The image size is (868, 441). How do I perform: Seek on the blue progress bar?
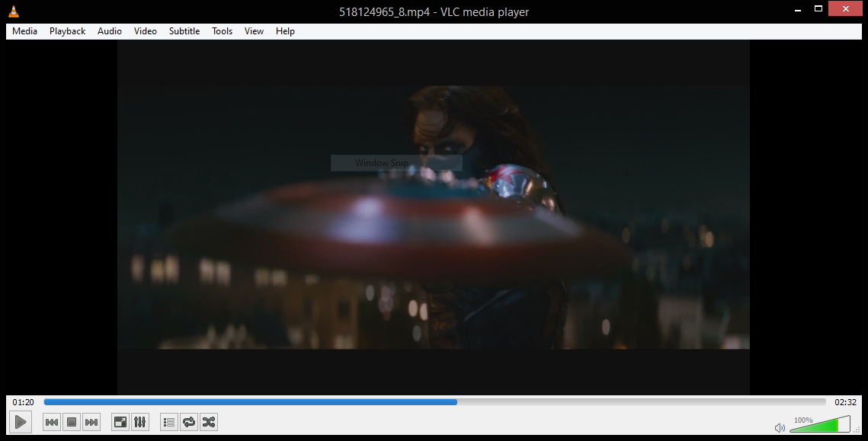[434, 402]
